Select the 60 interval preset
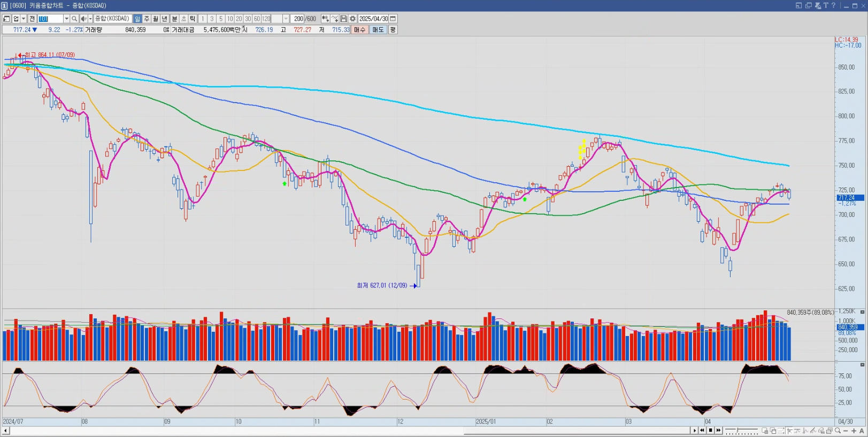This screenshot has width=868, height=437. pos(257,19)
